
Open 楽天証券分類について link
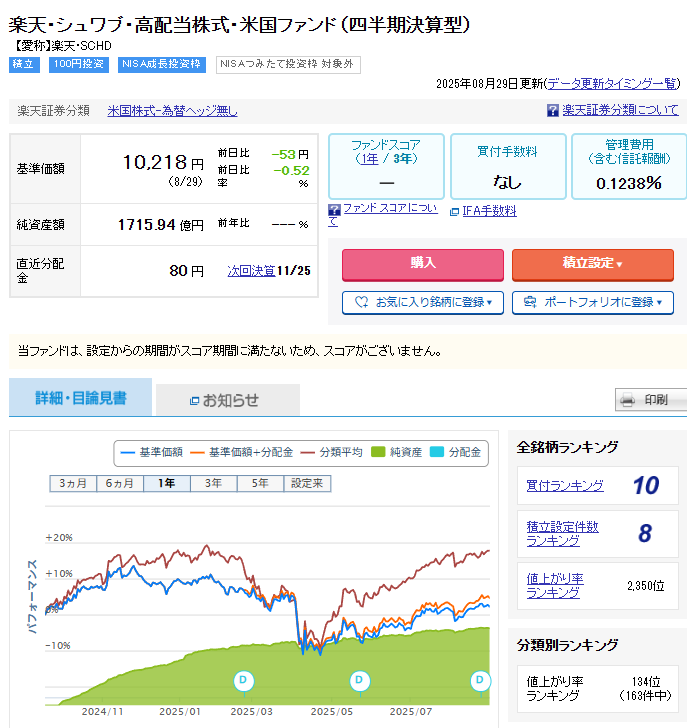click(620, 110)
